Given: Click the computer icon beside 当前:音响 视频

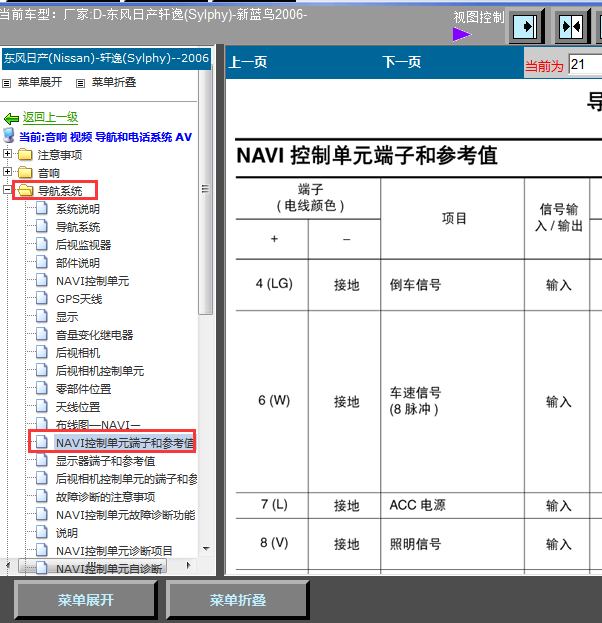Looking at the screenshot, I should point(9,135).
